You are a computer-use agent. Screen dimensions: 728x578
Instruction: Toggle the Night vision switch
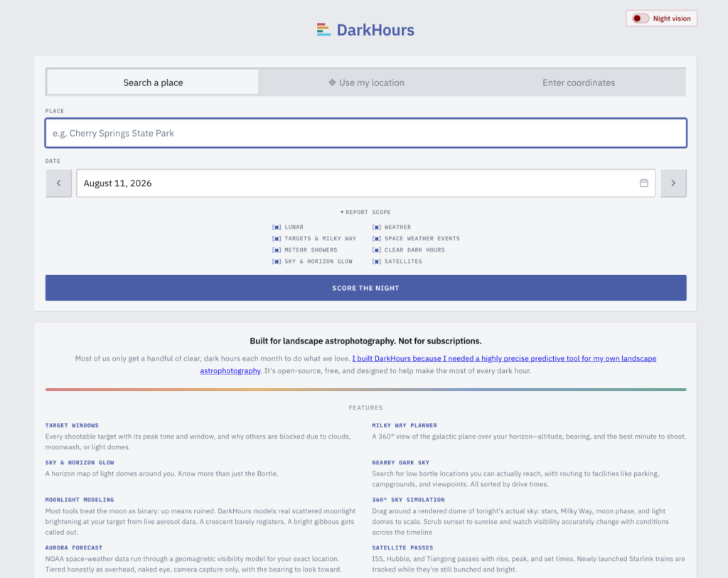click(x=641, y=18)
